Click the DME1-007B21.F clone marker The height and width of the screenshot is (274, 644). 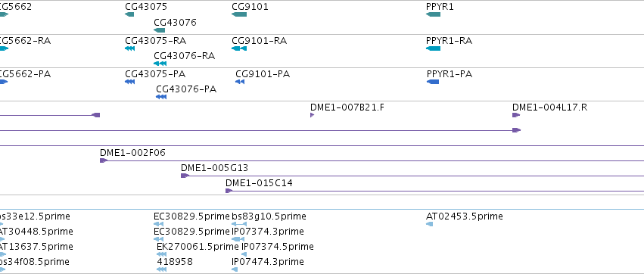312,115
